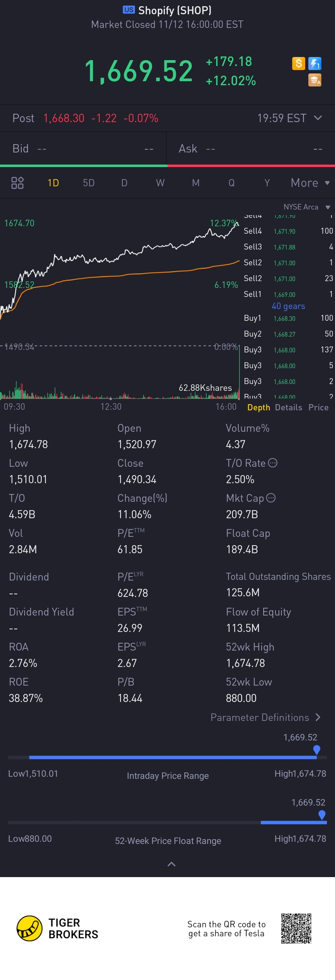This screenshot has height=980, width=335.
Task: Tap the Buy3 row with 137 shares
Action: 288,350
